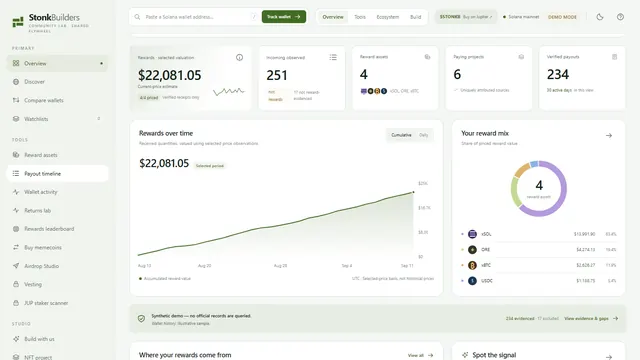Click icon on Verified payouts card
This screenshot has height=360, width=640.
(614, 57)
